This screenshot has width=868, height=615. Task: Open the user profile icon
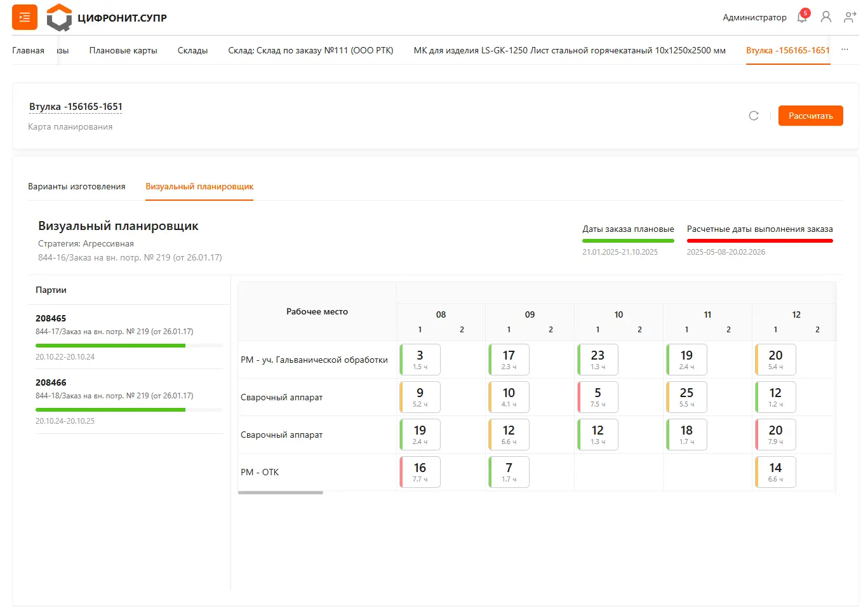point(825,17)
